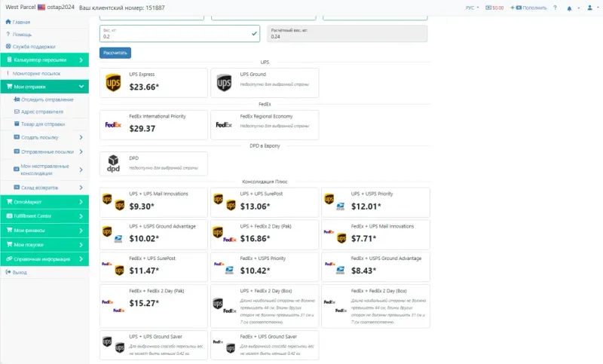The image size is (603, 364).
Task: Select UPS + UPS Mail Innovations $9.30
Action: click(x=154, y=202)
